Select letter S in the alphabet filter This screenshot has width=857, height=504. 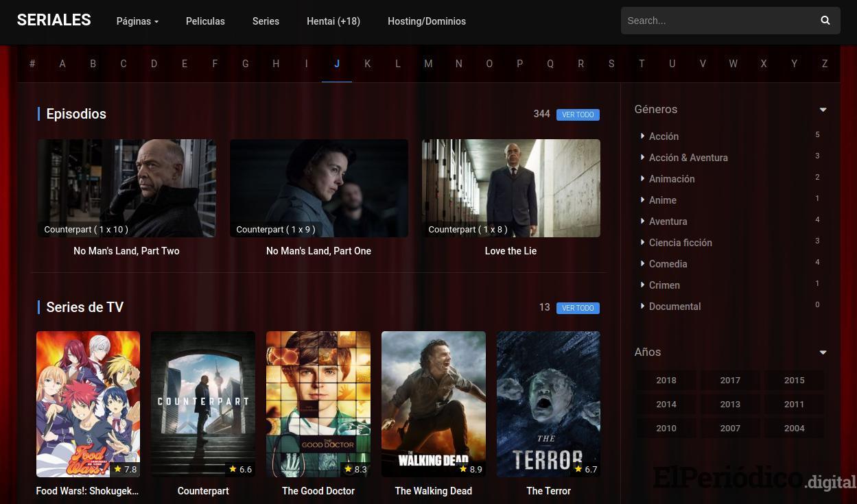pyautogui.click(x=611, y=64)
